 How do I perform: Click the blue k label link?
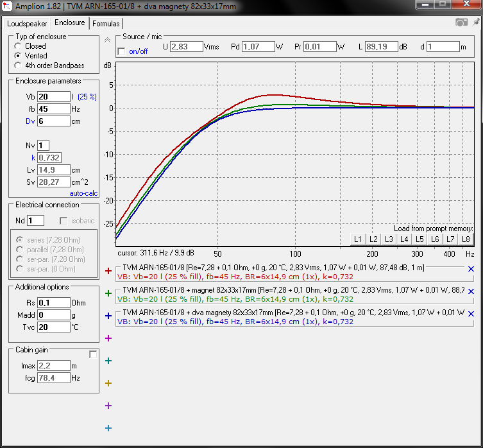(x=33, y=158)
